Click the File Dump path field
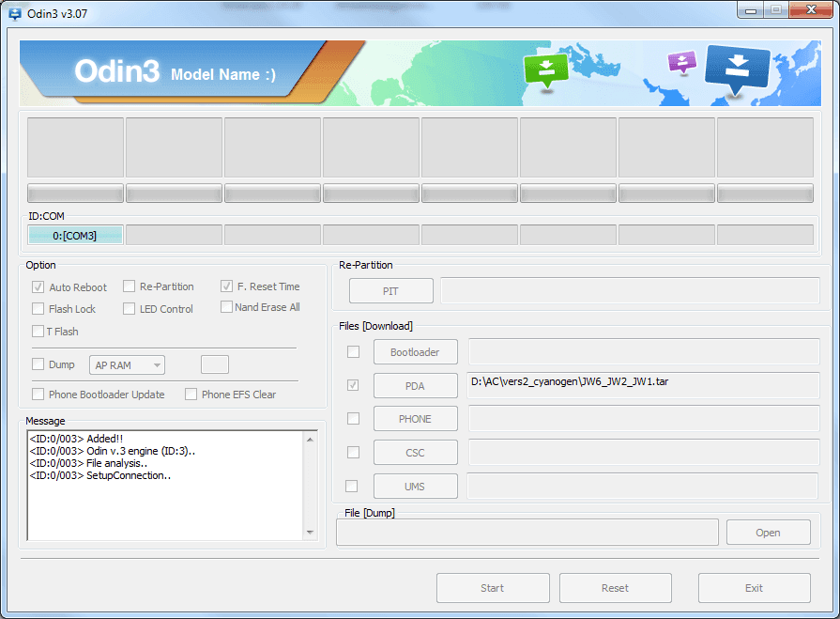 527,533
